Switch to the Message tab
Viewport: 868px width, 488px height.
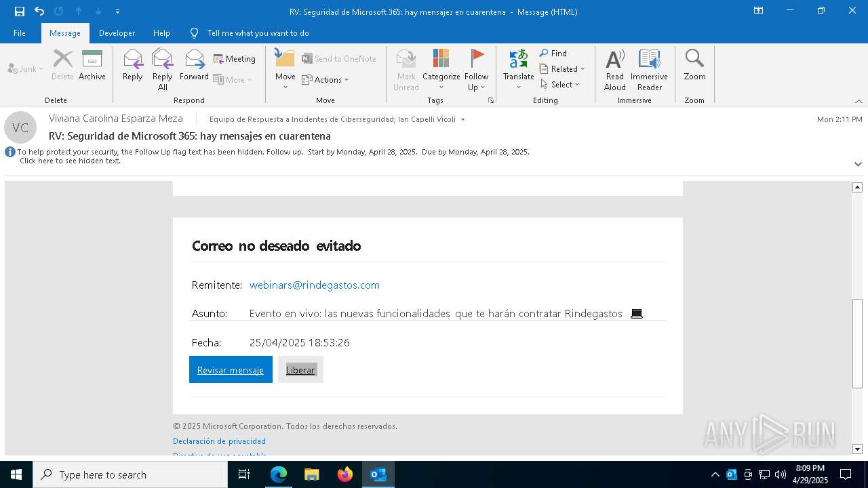tap(65, 33)
